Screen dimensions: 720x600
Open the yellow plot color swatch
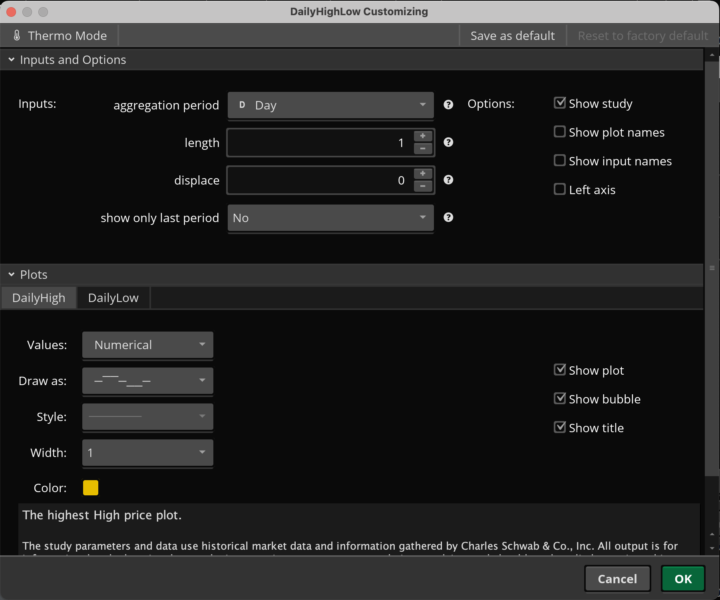coord(91,488)
